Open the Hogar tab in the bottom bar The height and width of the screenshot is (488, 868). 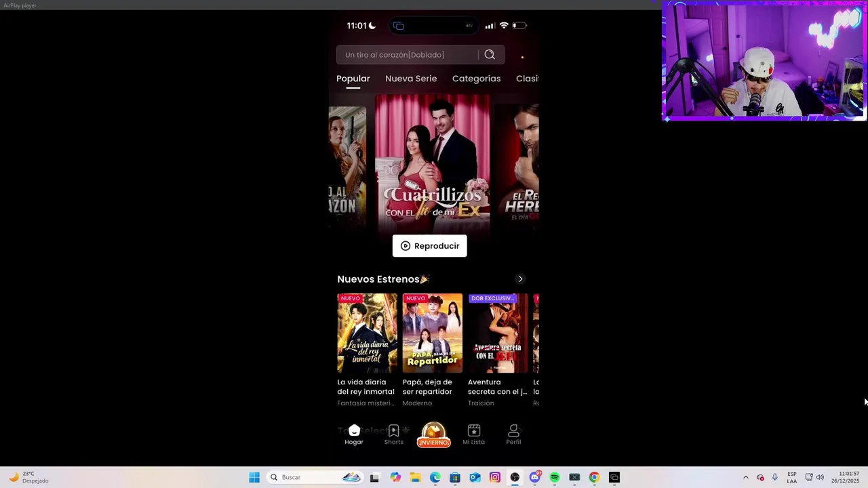point(354,435)
